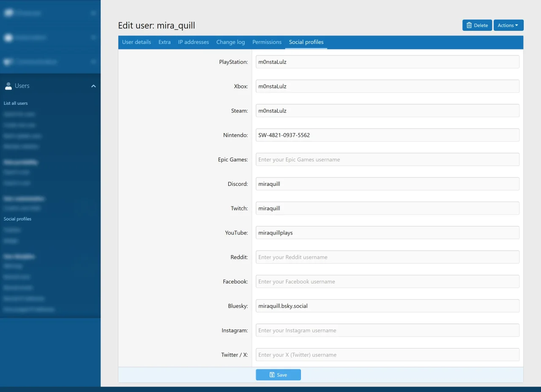The width and height of the screenshot is (541, 392).
Task: Open List all users in sidebar
Action: (x=16, y=103)
